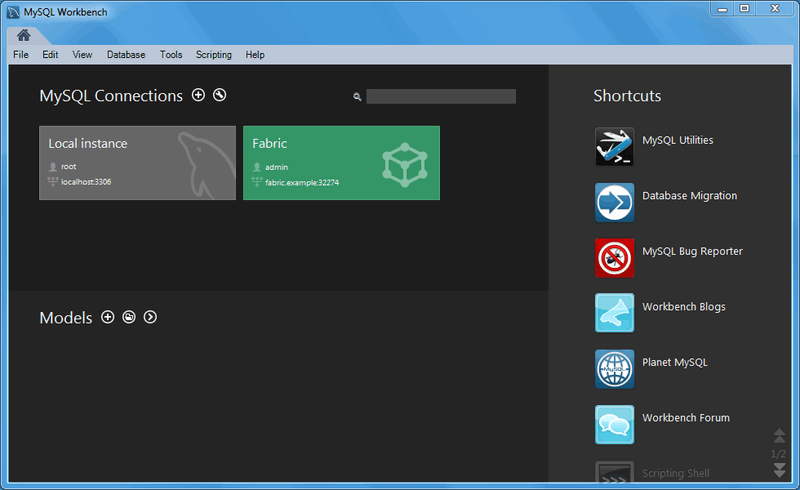The height and width of the screenshot is (490, 800).
Task: Open an existing model folder icon
Action: [129, 317]
